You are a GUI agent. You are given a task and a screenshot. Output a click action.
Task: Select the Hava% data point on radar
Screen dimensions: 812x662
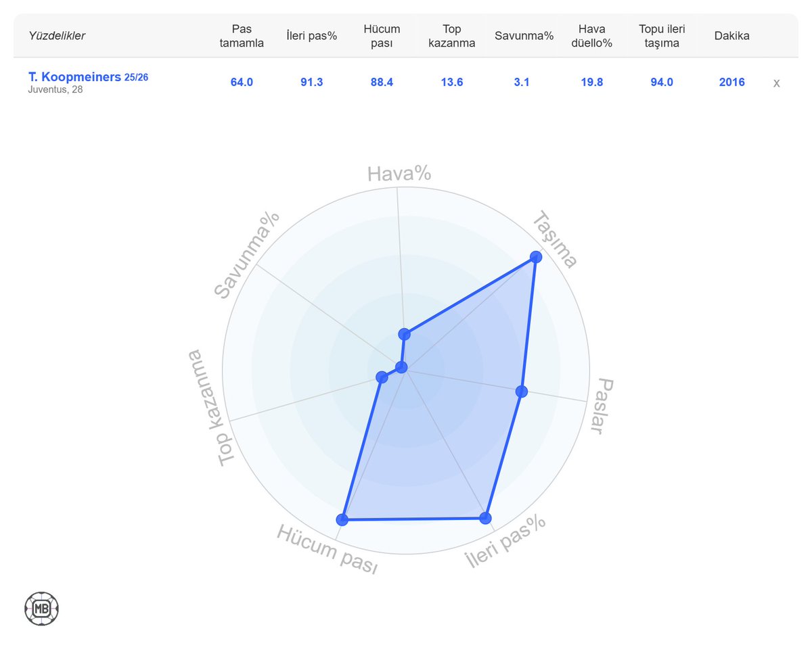405,333
